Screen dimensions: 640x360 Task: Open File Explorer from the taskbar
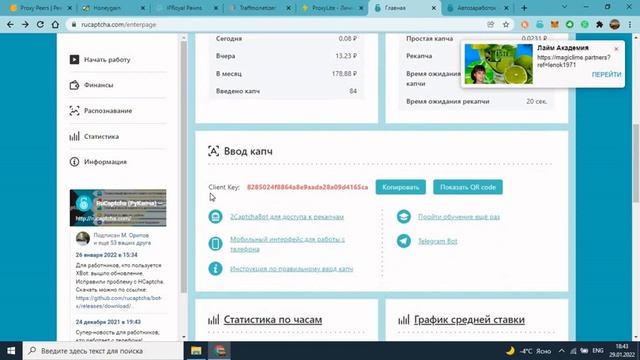coord(196,351)
